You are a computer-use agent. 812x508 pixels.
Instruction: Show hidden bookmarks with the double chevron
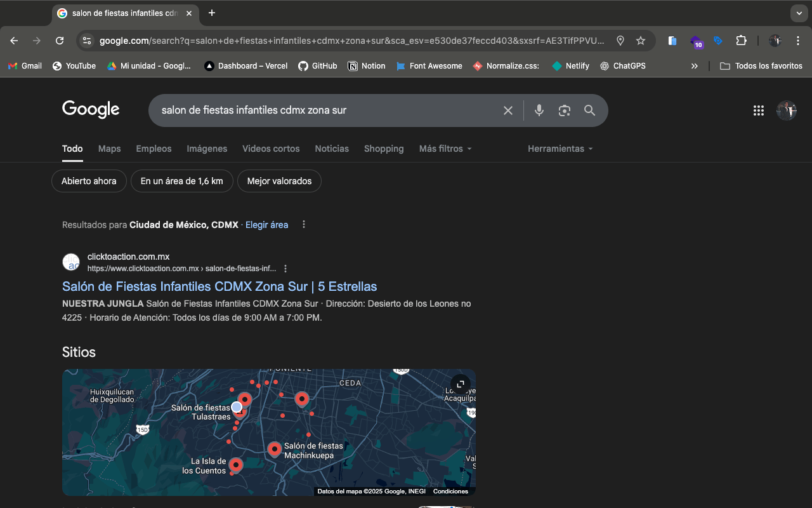click(x=695, y=66)
